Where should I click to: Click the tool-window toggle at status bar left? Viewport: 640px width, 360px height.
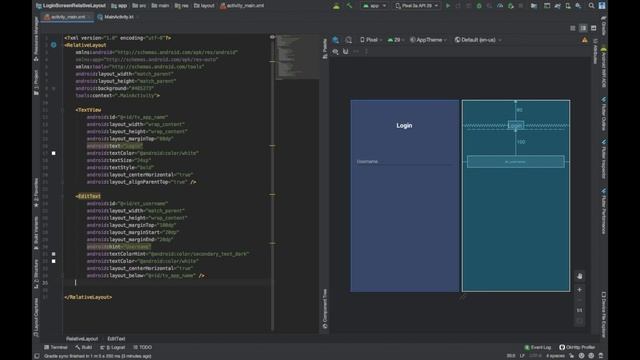(37, 356)
